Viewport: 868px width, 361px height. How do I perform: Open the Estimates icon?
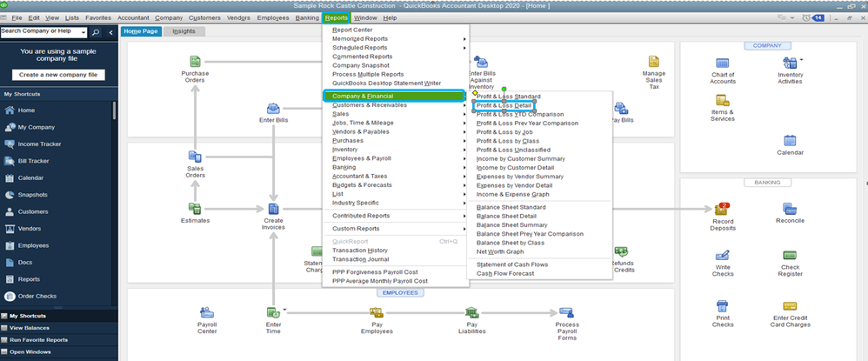click(x=195, y=209)
